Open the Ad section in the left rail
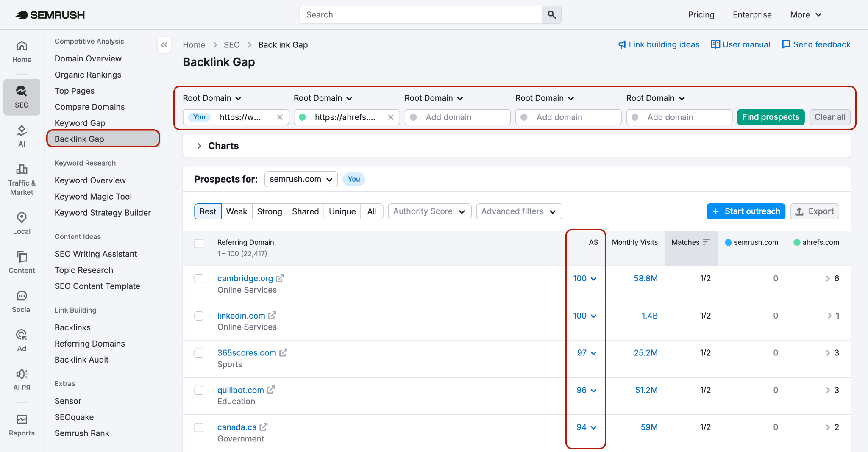The width and height of the screenshot is (868, 452). click(x=22, y=341)
